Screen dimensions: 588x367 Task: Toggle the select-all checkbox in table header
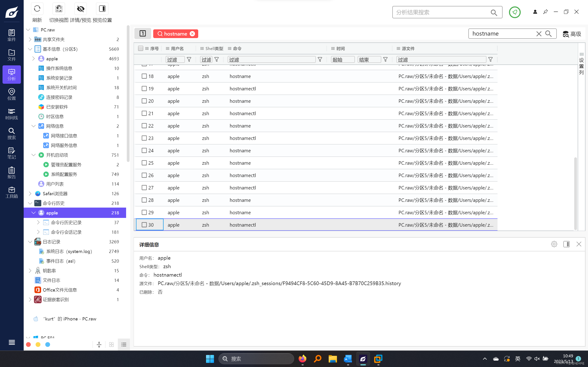point(140,48)
